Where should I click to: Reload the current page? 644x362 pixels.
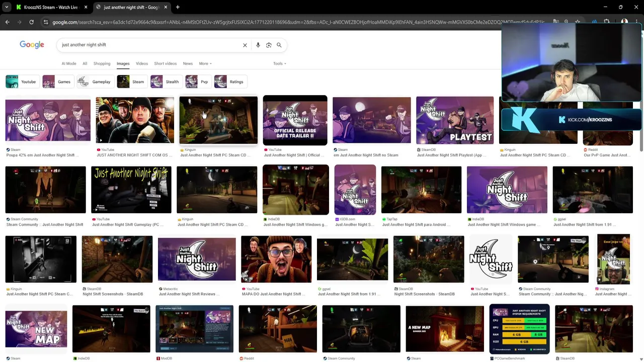point(31,22)
